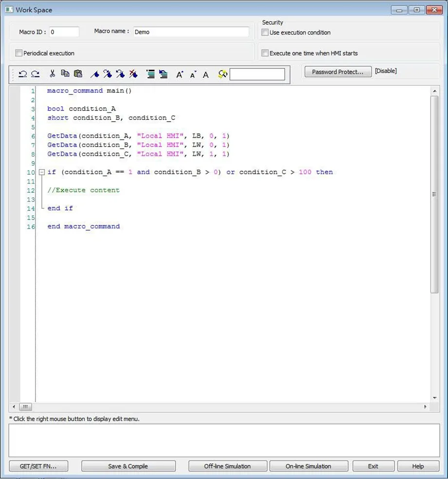Start Off-line Simulation

[x=228, y=466]
